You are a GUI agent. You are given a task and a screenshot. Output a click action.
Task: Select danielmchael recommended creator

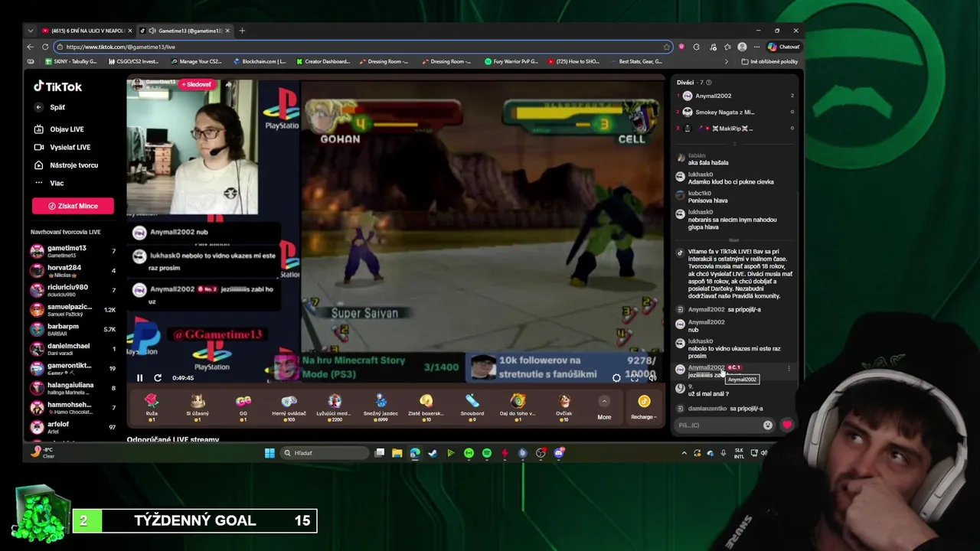(73, 349)
